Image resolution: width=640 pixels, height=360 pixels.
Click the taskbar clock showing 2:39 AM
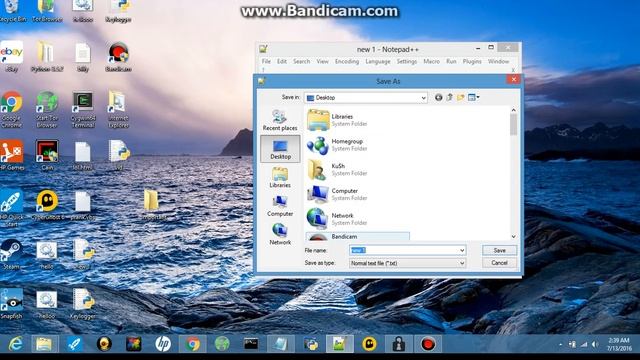(619, 344)
